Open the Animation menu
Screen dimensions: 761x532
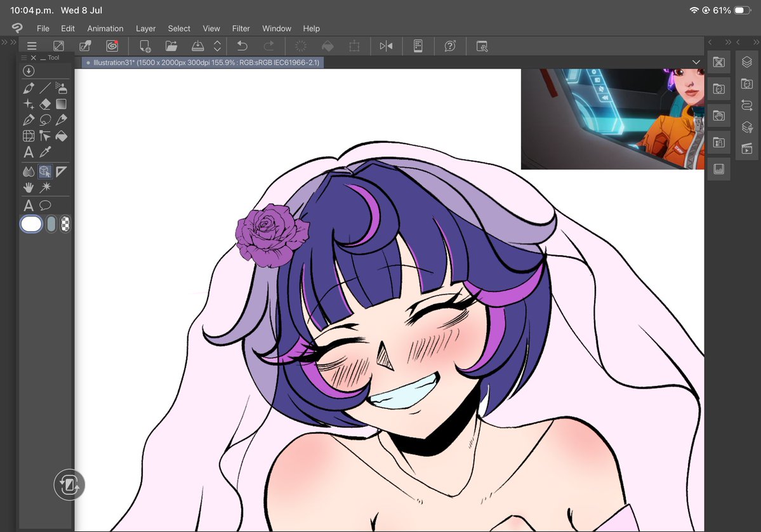105,29
